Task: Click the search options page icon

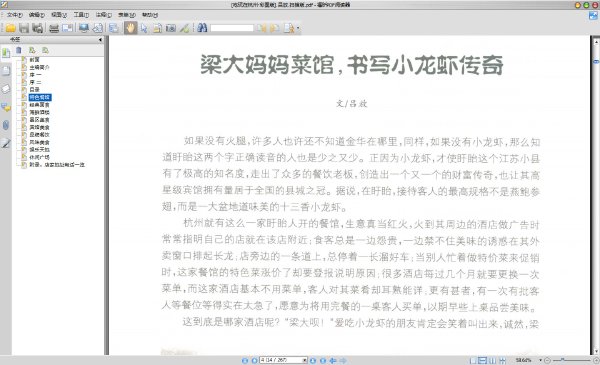Action: click(x=289, y=28)
